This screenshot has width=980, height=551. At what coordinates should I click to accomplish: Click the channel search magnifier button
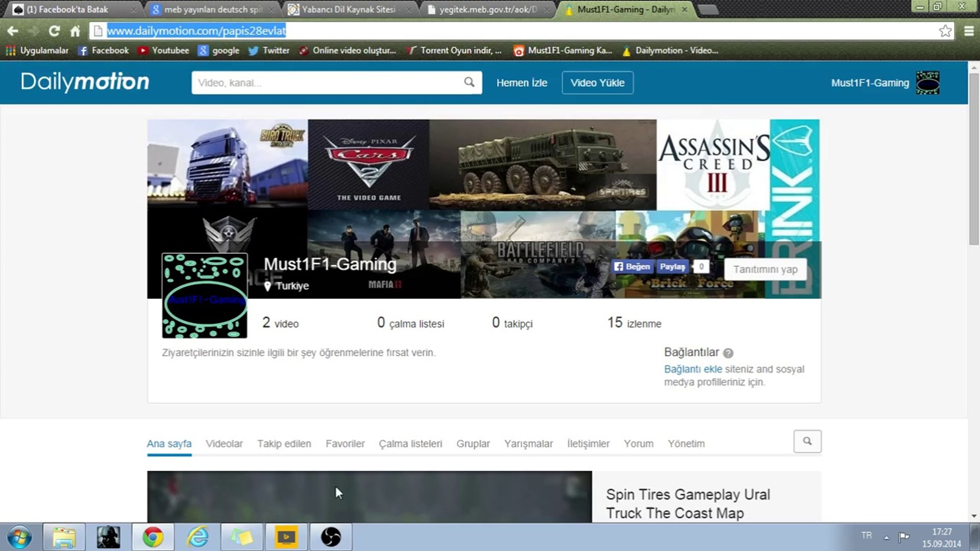pyautogui.click(x=807, y=441)
